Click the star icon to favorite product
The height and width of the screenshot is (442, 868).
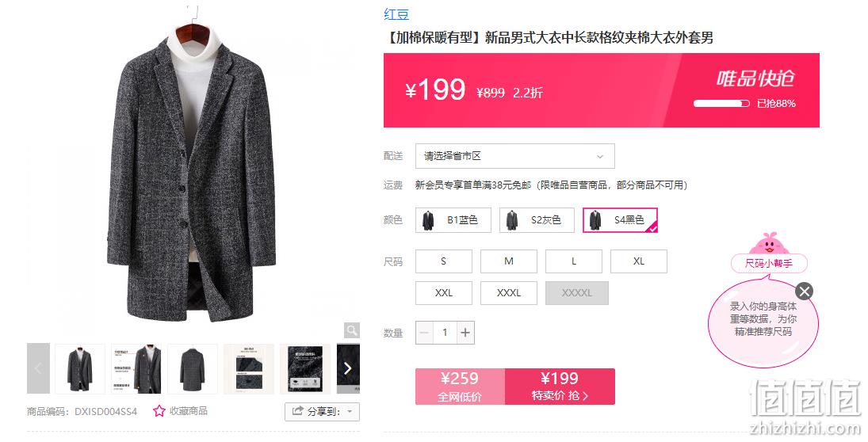click(x=159, y=411)
